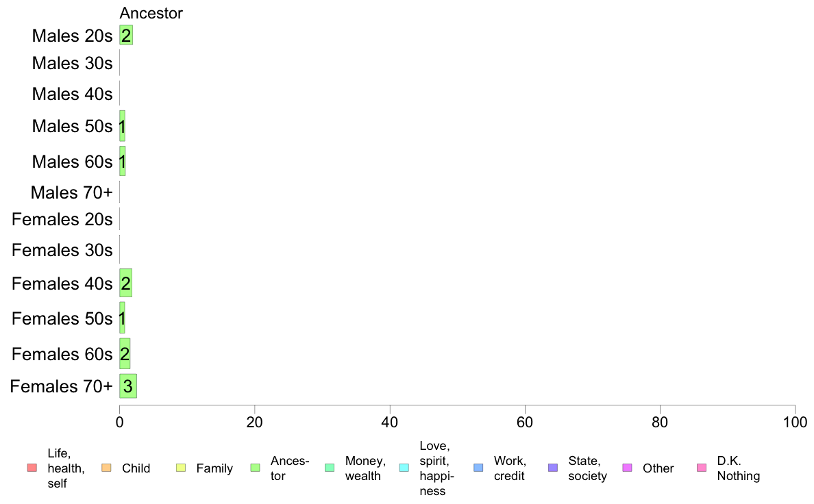
Task: Click the yellow Family legend swatch
Action: [x=181, y=468]
